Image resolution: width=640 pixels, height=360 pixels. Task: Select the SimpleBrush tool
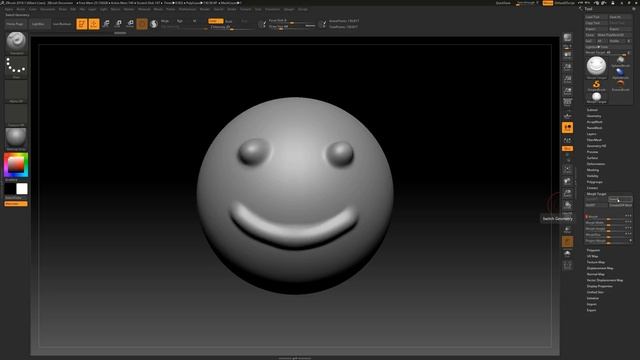pos(596,85)
